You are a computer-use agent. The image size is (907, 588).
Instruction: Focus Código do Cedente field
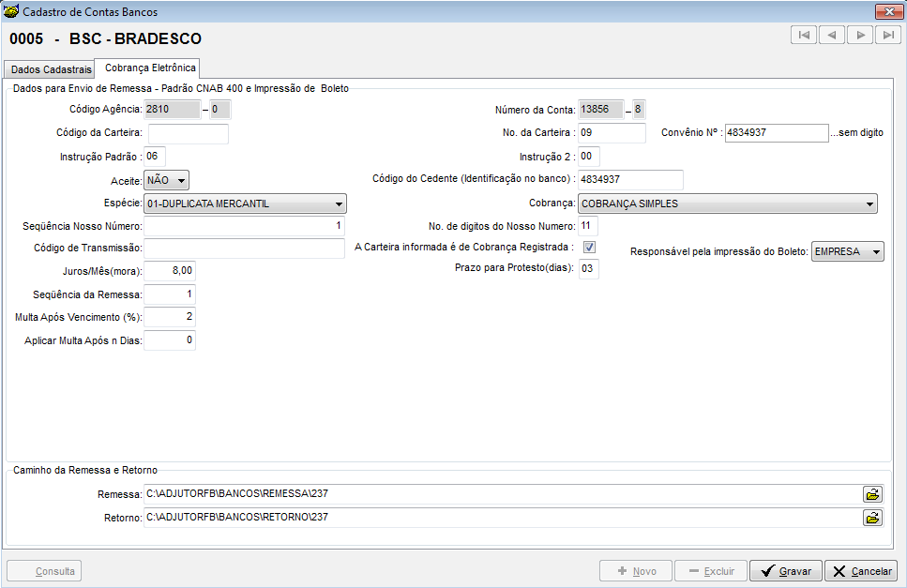(630, 180)
